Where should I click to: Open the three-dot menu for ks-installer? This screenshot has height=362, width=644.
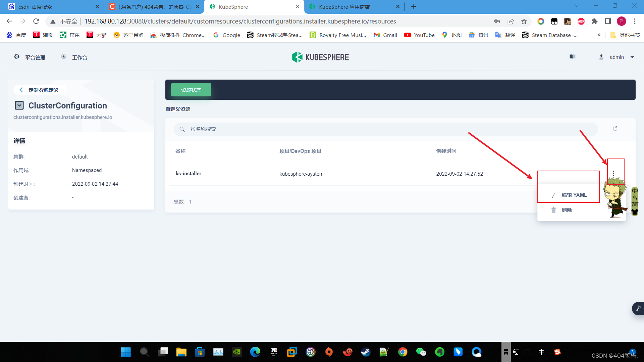point(613,173)
